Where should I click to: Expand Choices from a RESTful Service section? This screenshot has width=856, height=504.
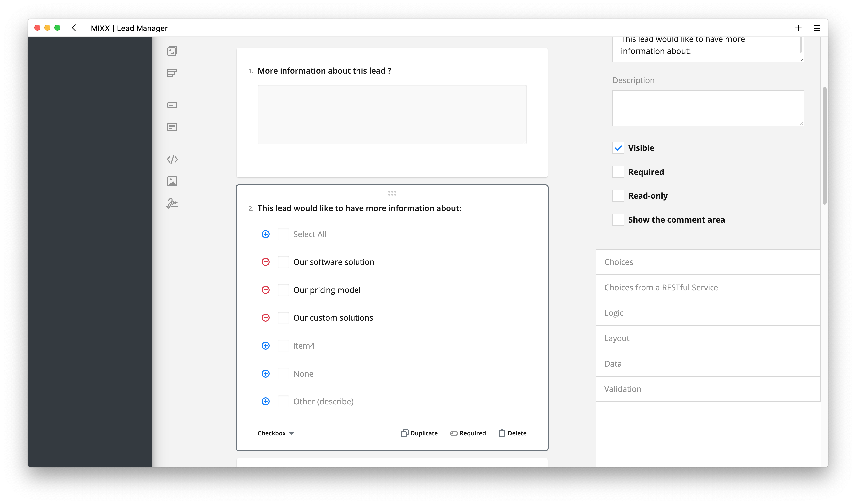[708, 287]
